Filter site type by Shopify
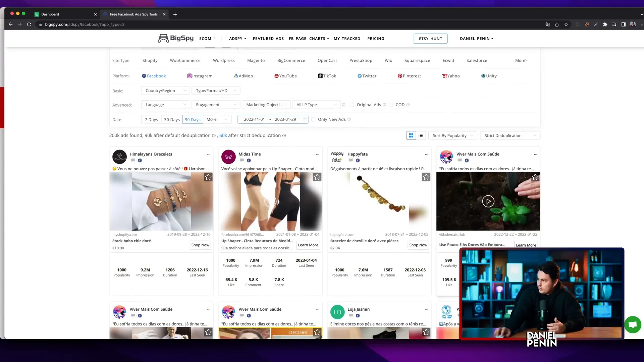Screen dimensions: 644x362 tap(150, 60)
